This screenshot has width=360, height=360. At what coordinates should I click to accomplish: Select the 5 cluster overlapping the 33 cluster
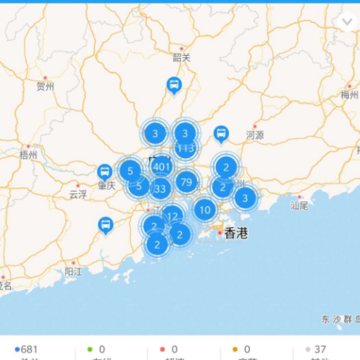click(x=139, y=186)
